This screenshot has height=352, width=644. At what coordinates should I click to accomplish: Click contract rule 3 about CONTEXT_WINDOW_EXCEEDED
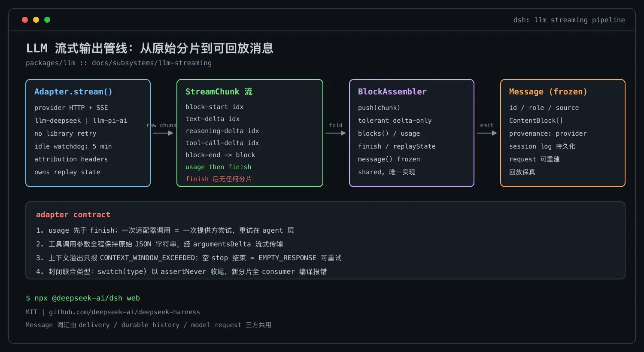[x=189, y=258]
